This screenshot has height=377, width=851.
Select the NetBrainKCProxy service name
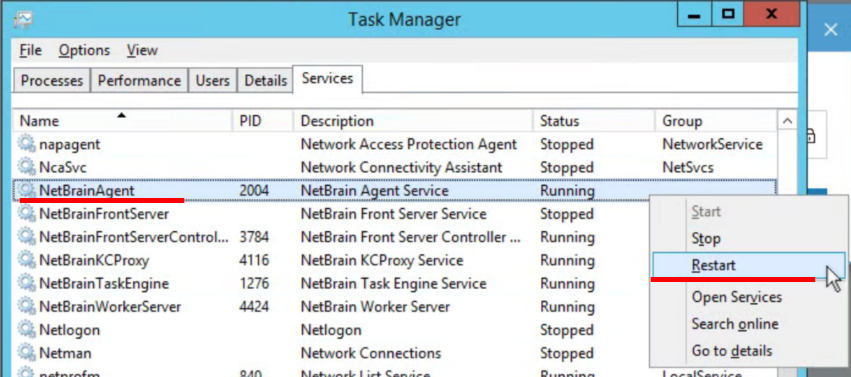click(94, 260)
